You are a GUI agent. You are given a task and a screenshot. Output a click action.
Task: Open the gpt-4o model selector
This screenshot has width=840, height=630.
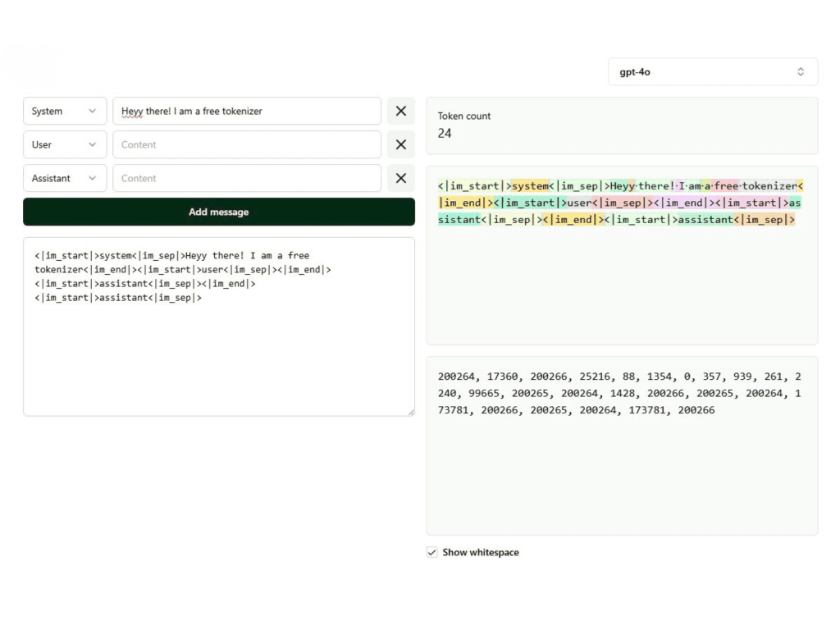pyautogui.click(x=712, y=72)
